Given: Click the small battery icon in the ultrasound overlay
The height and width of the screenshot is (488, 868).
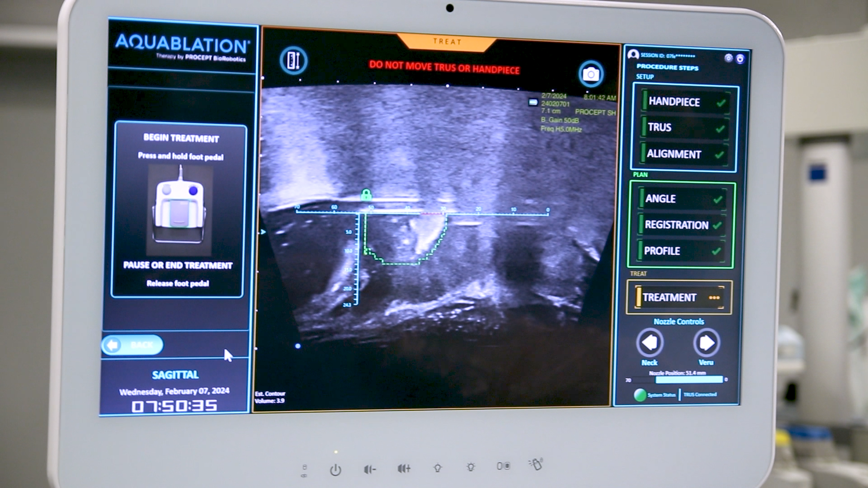Looking at the screenshot, I should click(533, 103).
